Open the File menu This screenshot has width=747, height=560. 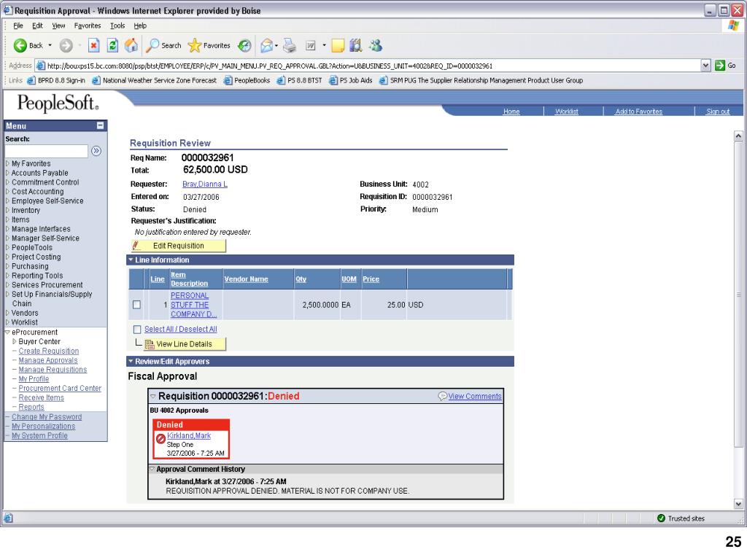(18, 26)
